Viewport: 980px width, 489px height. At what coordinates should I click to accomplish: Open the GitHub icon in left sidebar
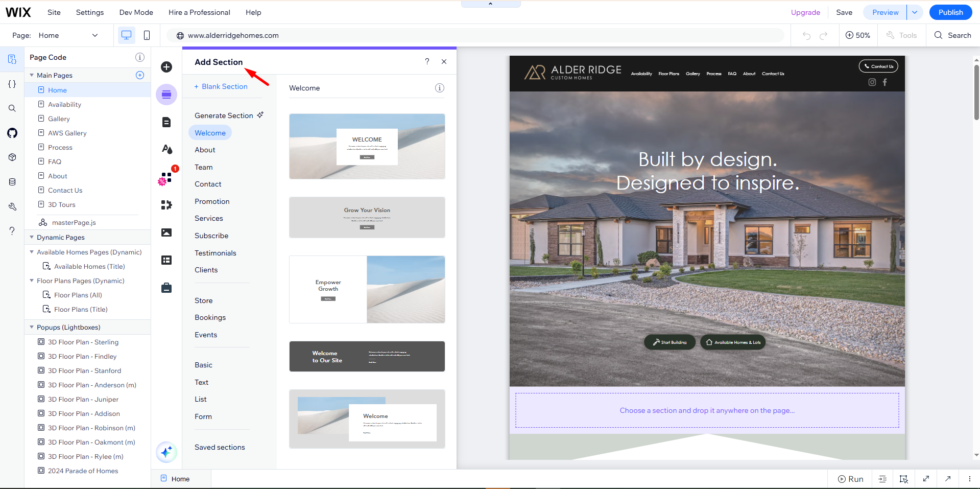pos(12,133)
